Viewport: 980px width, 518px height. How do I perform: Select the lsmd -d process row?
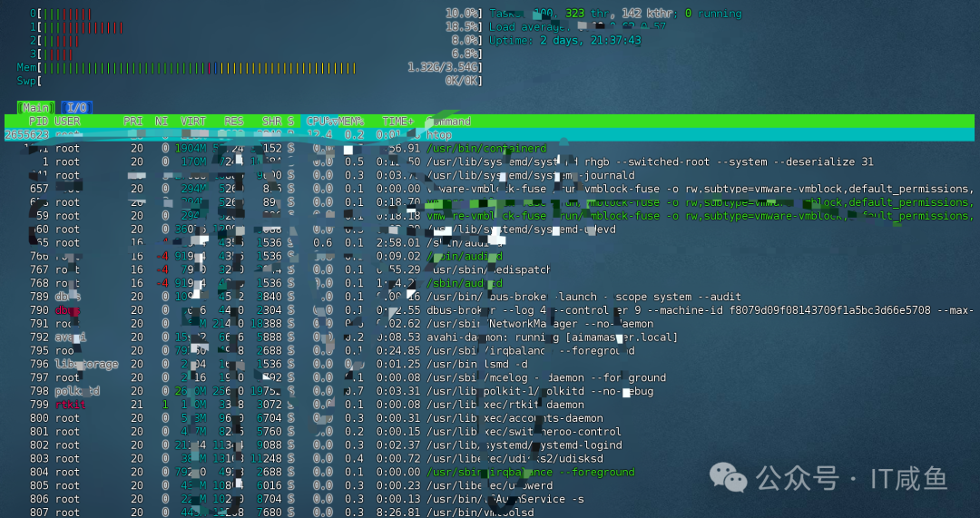click(x=489, y=365)
